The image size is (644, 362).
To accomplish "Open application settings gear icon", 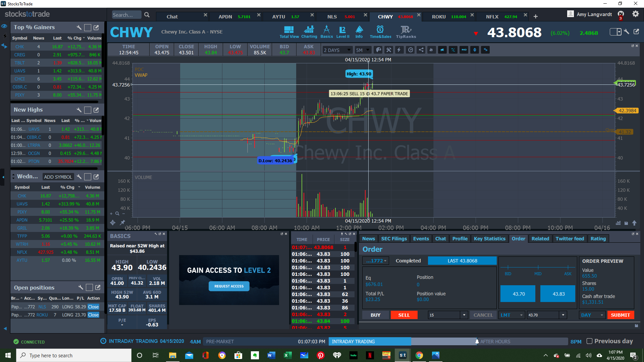I will (635, 14).
